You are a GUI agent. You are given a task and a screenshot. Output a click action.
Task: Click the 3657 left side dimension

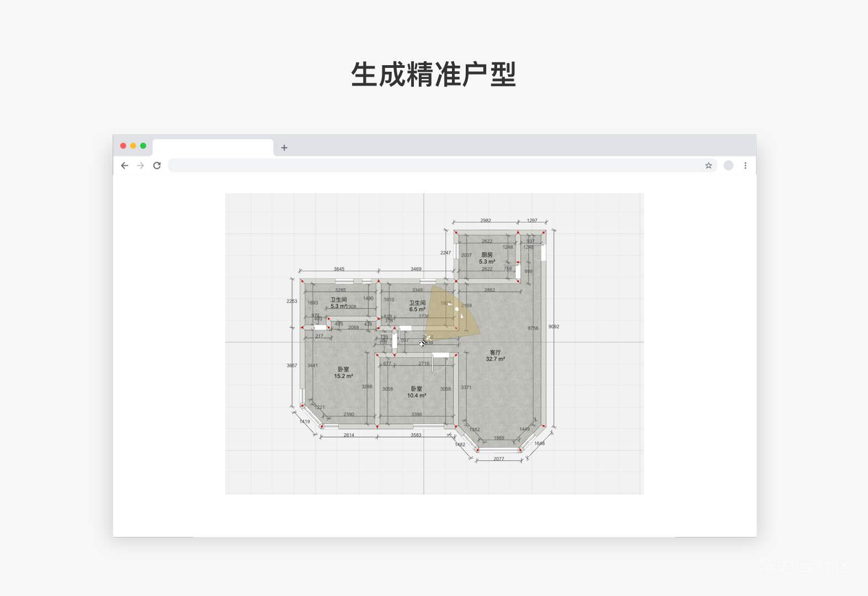pos(292,365)
